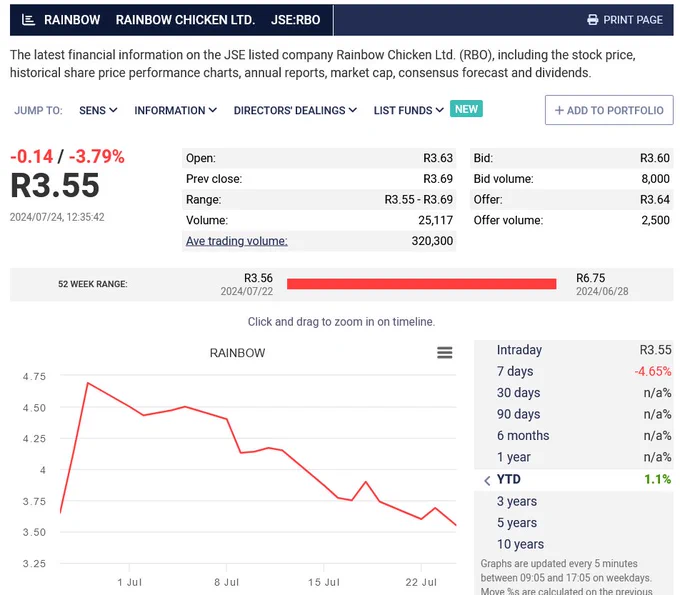This screenshot has height=595, width=680.
Task: Click ADD TO PORTFOLIO button
Action: click(609, 110)
